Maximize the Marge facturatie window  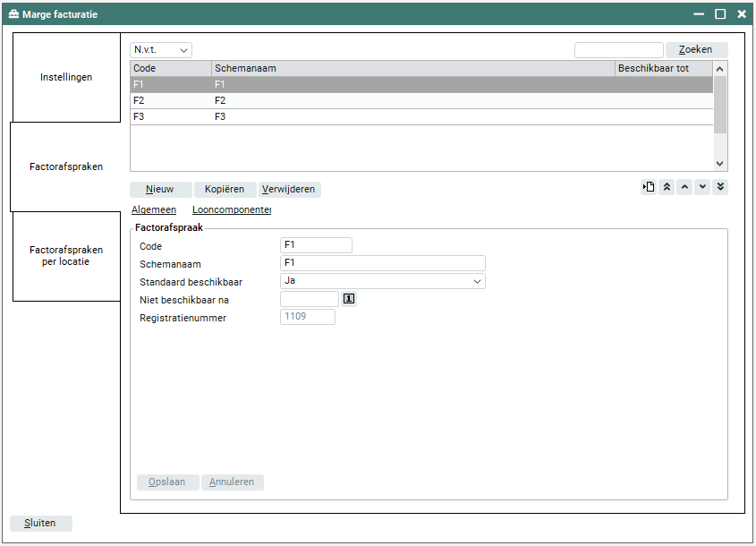tap(720, 14)
